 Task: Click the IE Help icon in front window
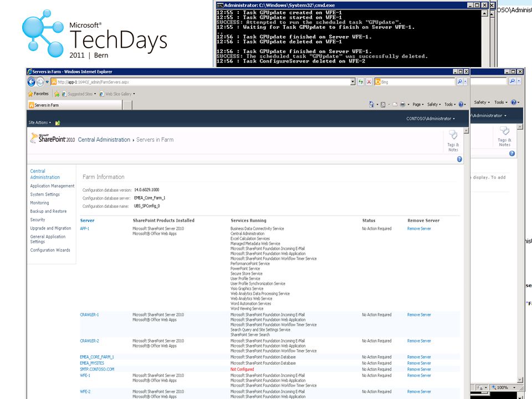click(461, 105)
